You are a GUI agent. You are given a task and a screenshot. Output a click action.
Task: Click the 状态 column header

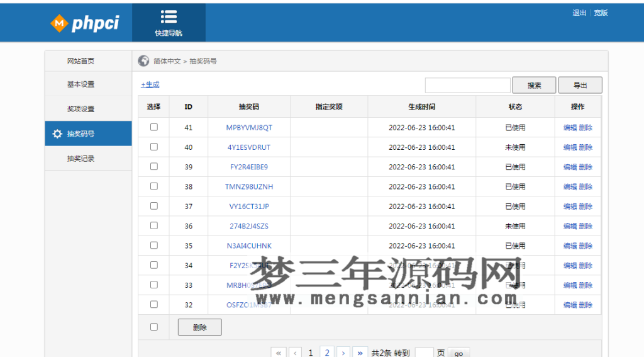pos(515,107)
